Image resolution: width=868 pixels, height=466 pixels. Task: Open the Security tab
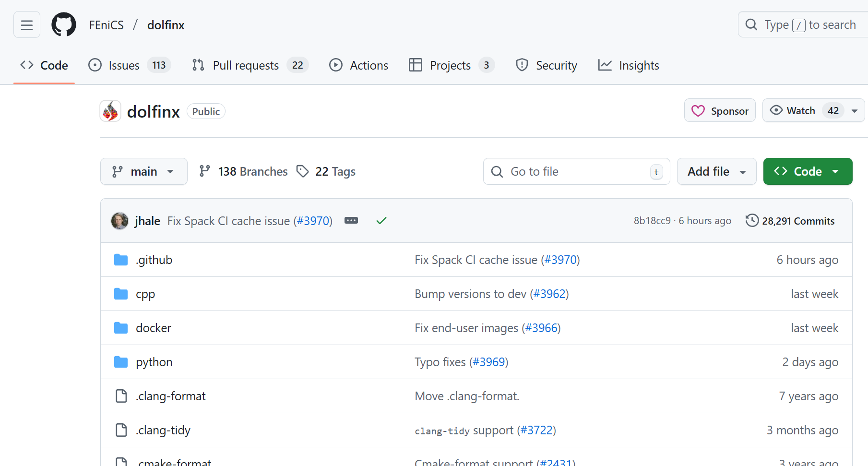tap(547, 65)
